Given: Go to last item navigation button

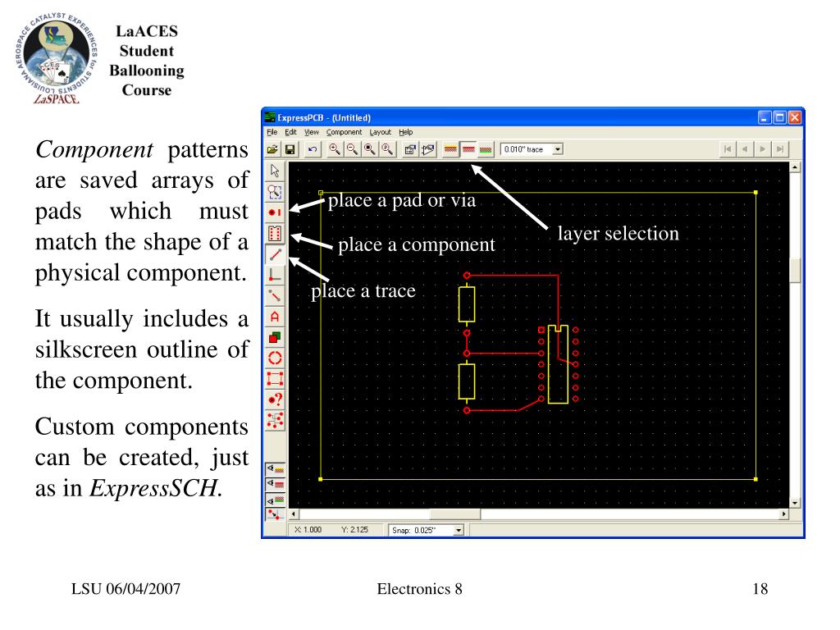Looking at the screenshot, I should pyautogui.click(x=781, y=149).
